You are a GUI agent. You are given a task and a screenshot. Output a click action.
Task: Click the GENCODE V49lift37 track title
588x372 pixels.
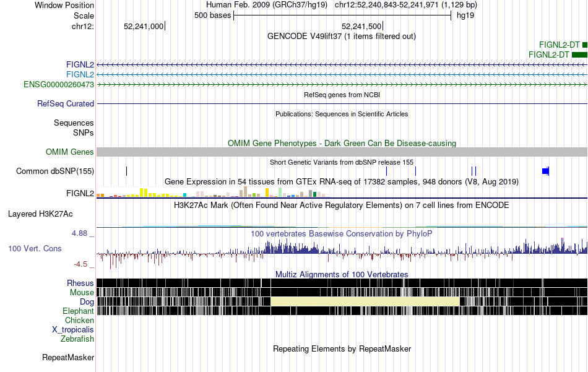pyautogui.click(x=341, y=37)
